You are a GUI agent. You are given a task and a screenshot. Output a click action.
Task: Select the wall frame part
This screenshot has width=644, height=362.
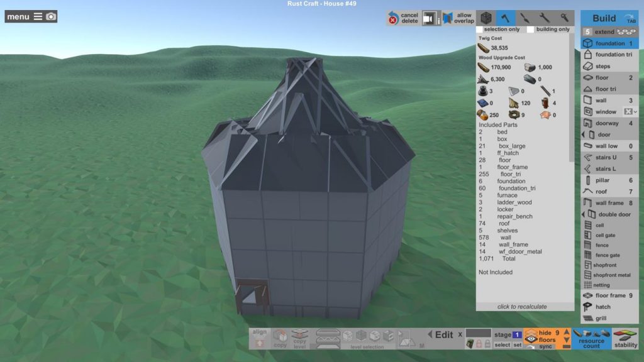click(609, 203)
